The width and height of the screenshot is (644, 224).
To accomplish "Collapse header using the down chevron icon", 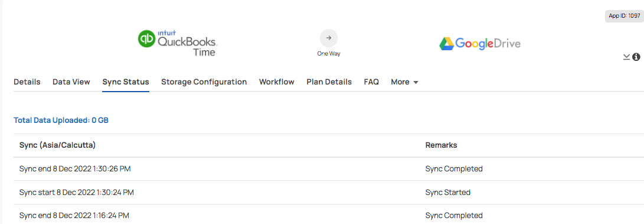I will pyautogui.click(x=626, y=57).
